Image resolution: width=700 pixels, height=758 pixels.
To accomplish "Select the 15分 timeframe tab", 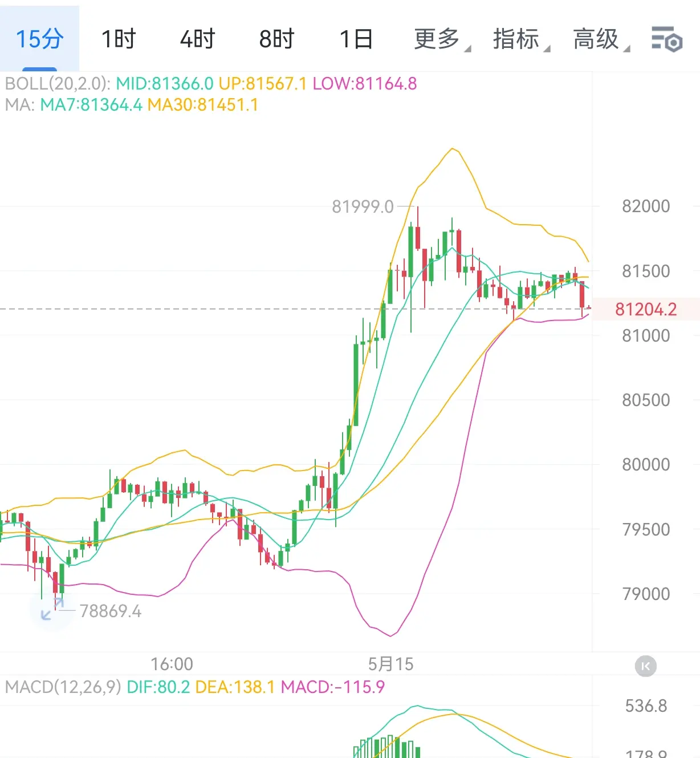I will [x=39, y=39].
